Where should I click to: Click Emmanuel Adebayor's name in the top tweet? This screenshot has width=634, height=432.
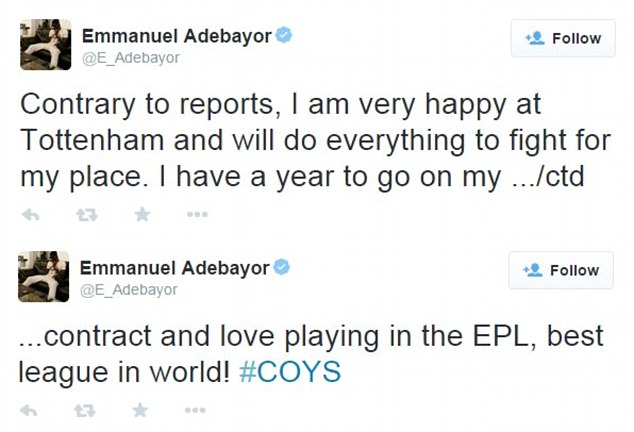175,36
